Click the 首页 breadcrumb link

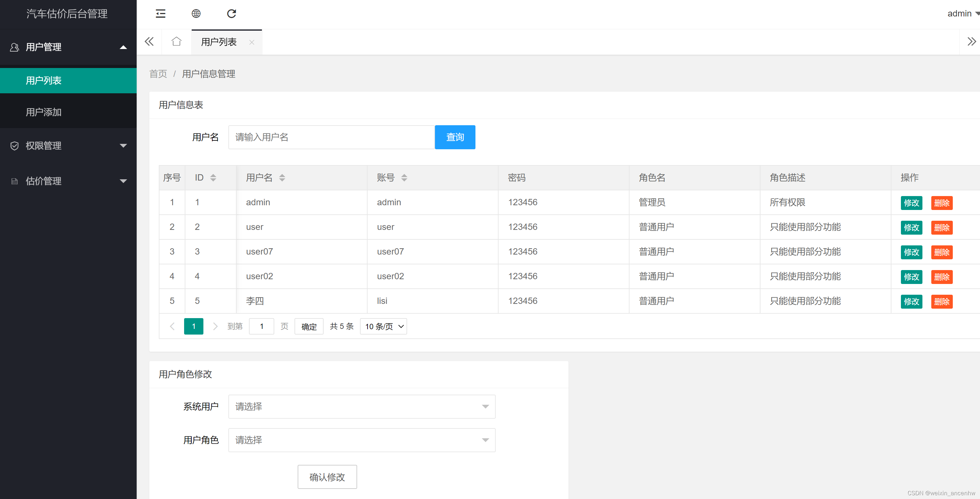point(158,74)
